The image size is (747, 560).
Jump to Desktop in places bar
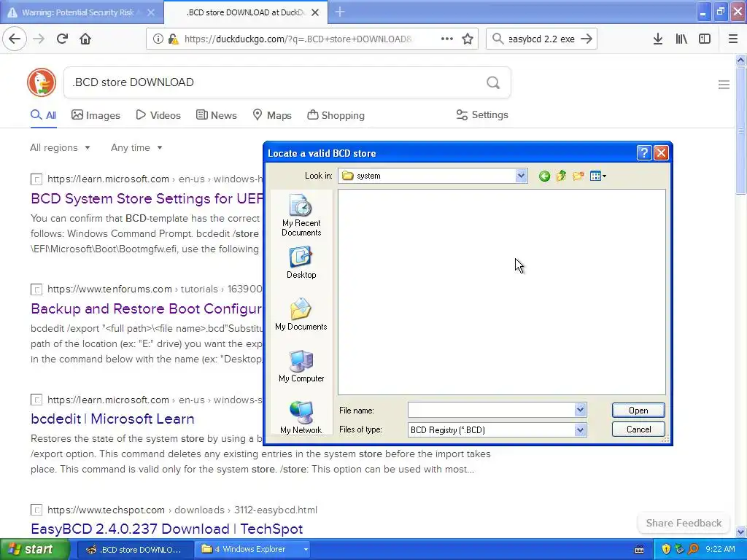point(301,262)
